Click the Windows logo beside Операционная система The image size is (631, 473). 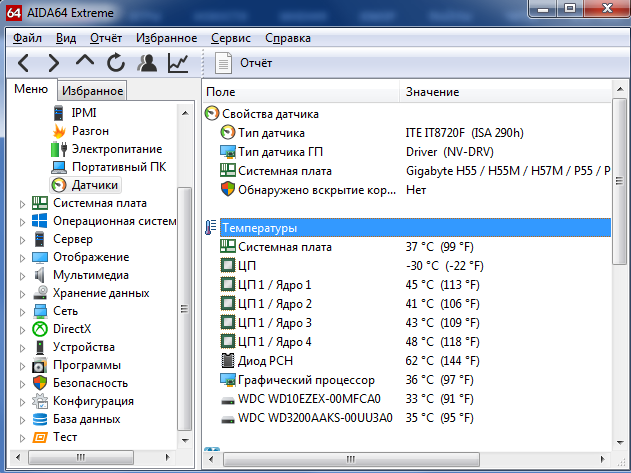click(40, 221)
